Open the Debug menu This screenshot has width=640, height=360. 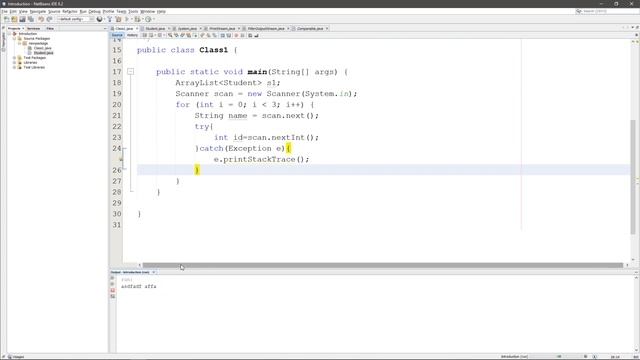coord(94,11)
